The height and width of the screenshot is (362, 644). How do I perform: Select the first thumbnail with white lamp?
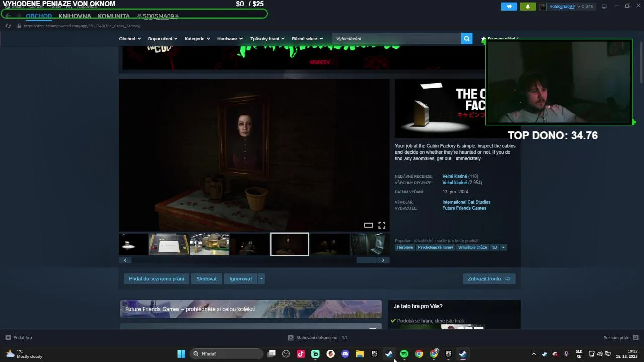pyautogui.click(x=133, y=244)
